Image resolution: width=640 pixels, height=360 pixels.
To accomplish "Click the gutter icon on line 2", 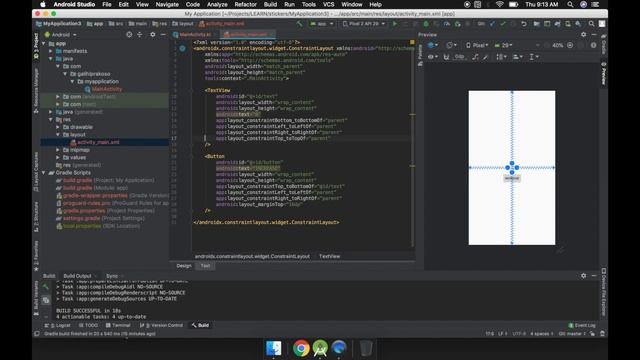I will pos(182,49).
